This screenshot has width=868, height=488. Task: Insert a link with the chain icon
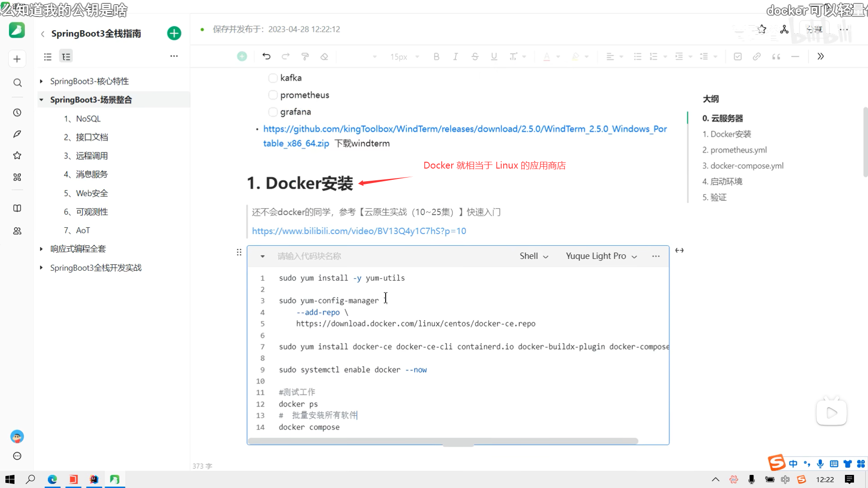click(756, 56)
